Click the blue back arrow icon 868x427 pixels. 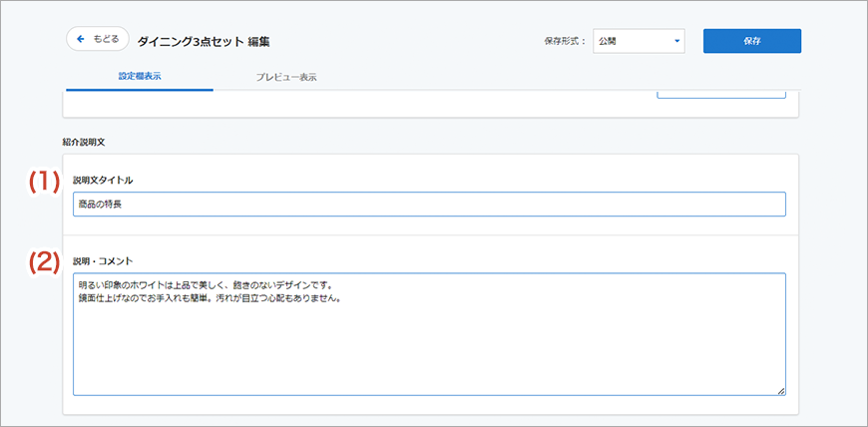81,39
